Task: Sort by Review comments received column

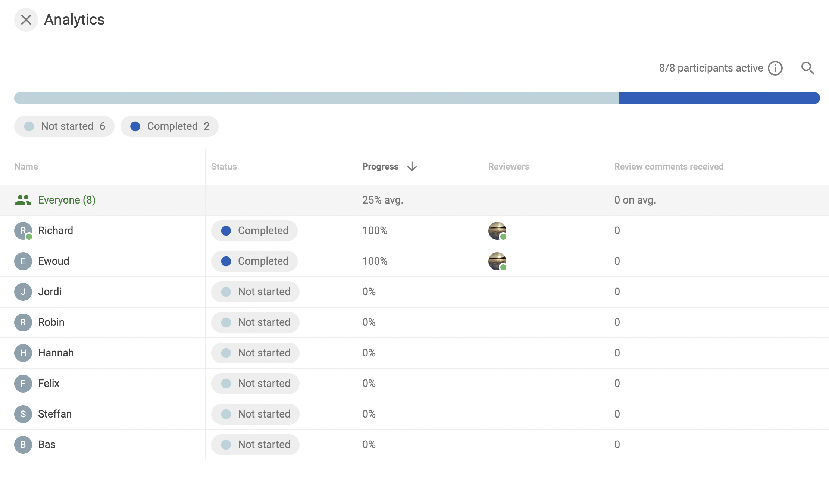Action: coord(669,167)
